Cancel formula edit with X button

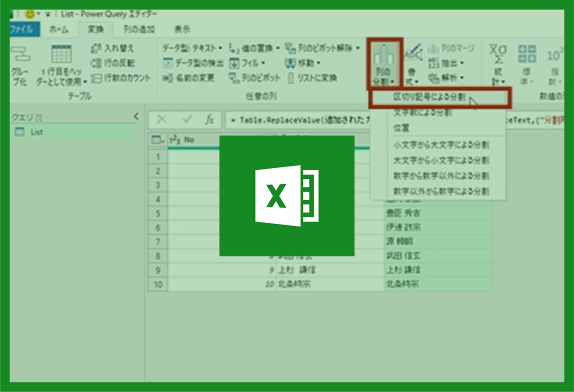point(162,120)
